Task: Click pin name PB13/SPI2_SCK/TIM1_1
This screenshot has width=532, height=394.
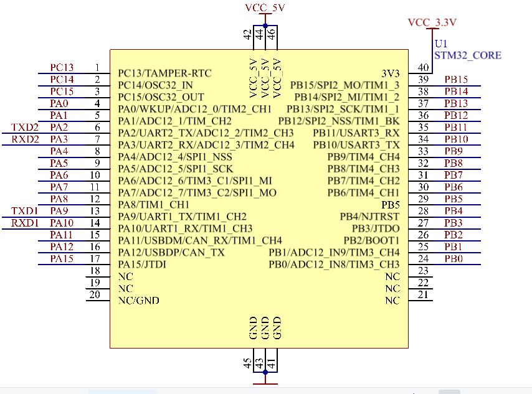Action: (x=343, y=109)
